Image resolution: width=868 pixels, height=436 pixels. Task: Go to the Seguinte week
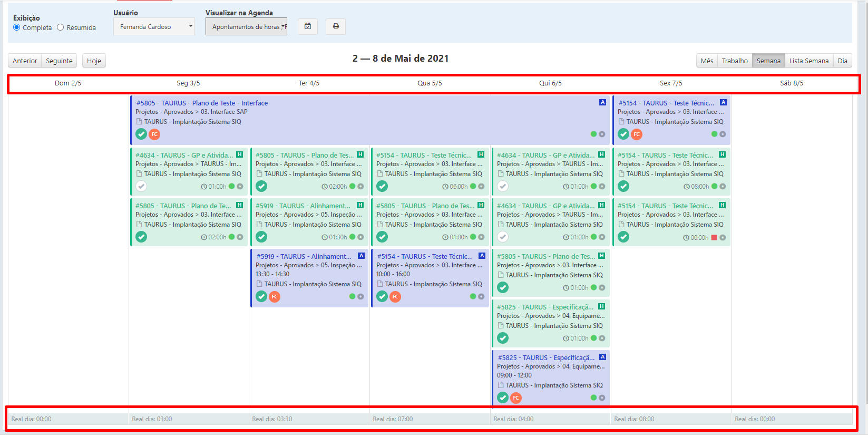coord(59,61)
